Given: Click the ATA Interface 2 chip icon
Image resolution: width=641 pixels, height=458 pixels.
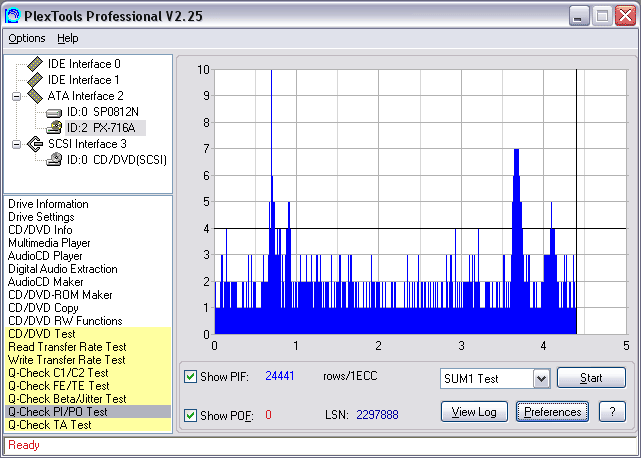Looking at the screenshot, I should [35, 96].
